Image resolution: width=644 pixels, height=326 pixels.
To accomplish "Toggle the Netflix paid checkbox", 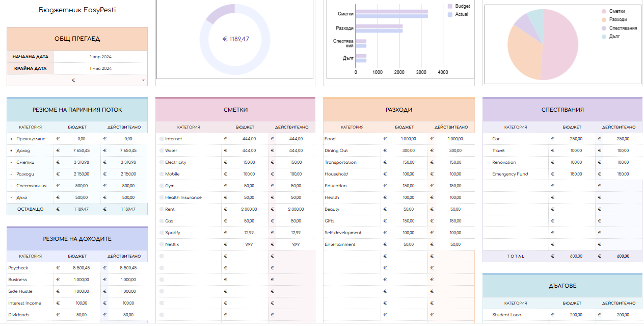I will coord(162,244).
